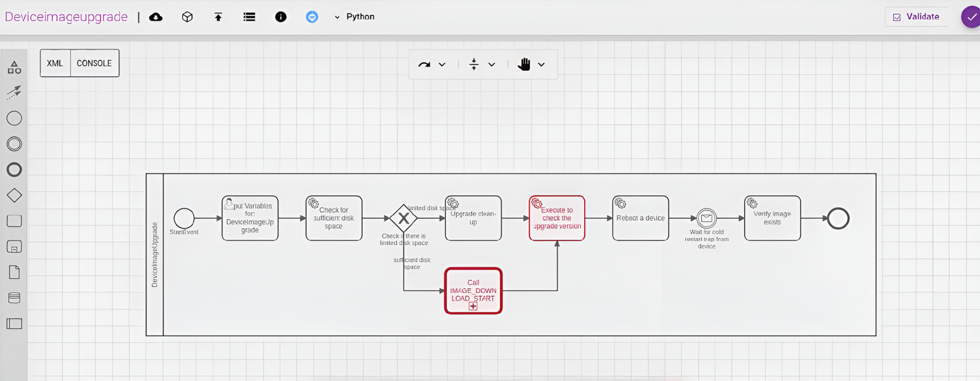Image resolution: width=980 pixels, height=381 pixels.
Task: Click 'Check if there is limited disk space' label
Action: (404, 239)
